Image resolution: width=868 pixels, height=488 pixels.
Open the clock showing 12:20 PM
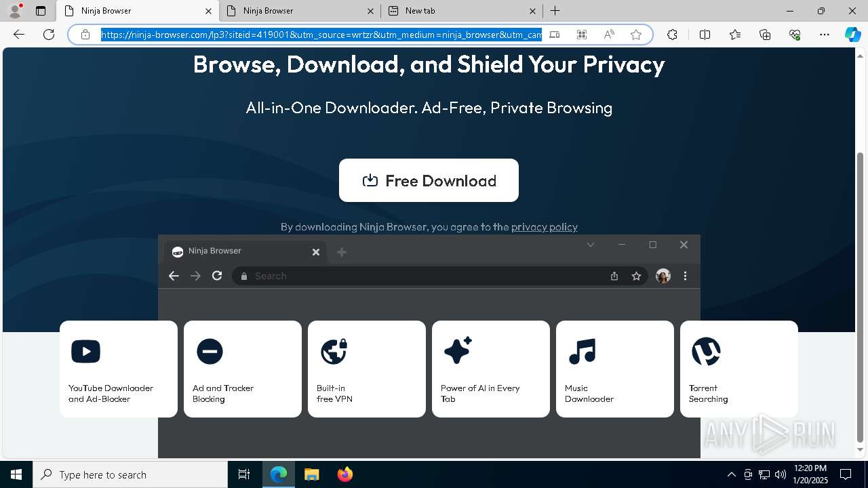[810, 474]
